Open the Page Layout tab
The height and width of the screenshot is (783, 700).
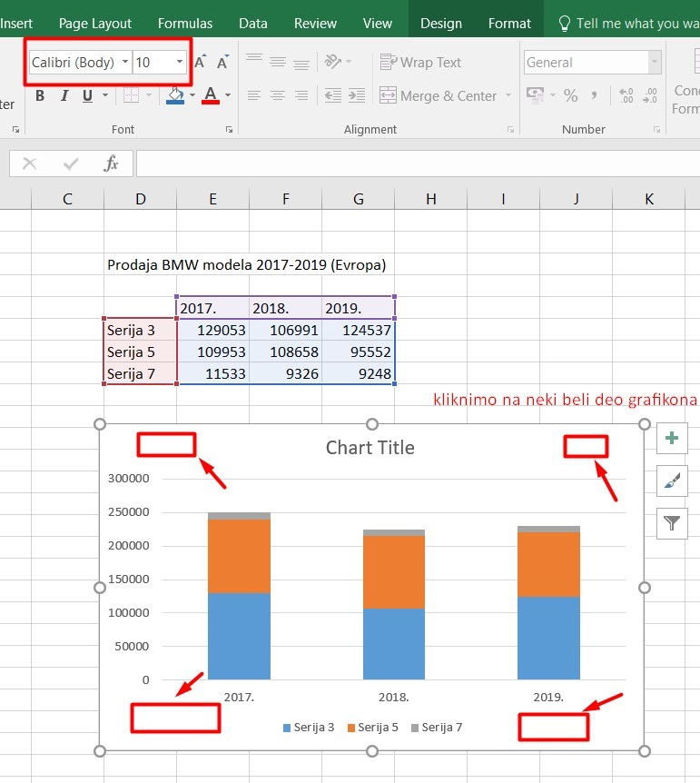click(94, 24)
